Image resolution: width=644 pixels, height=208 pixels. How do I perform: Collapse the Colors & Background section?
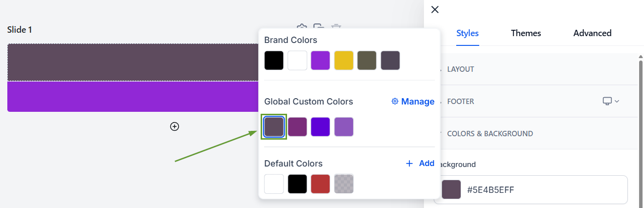coord(489,134)
